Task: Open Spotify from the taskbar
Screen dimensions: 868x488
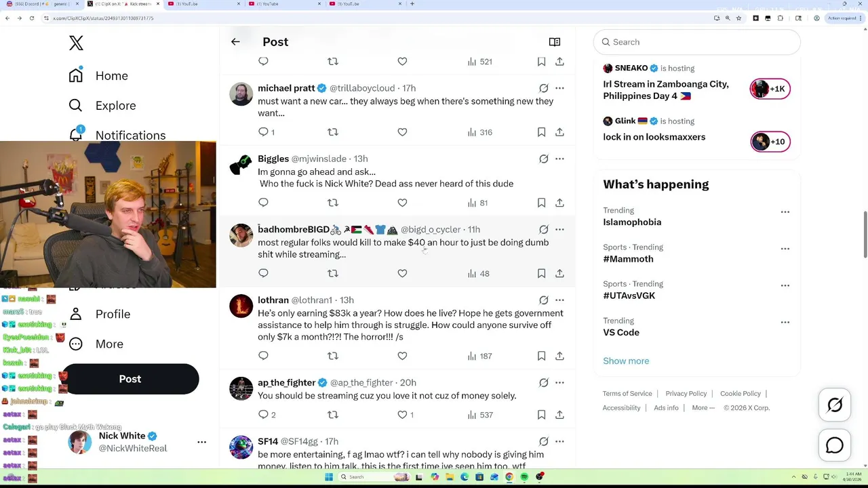Action: [x=524, y=477]
